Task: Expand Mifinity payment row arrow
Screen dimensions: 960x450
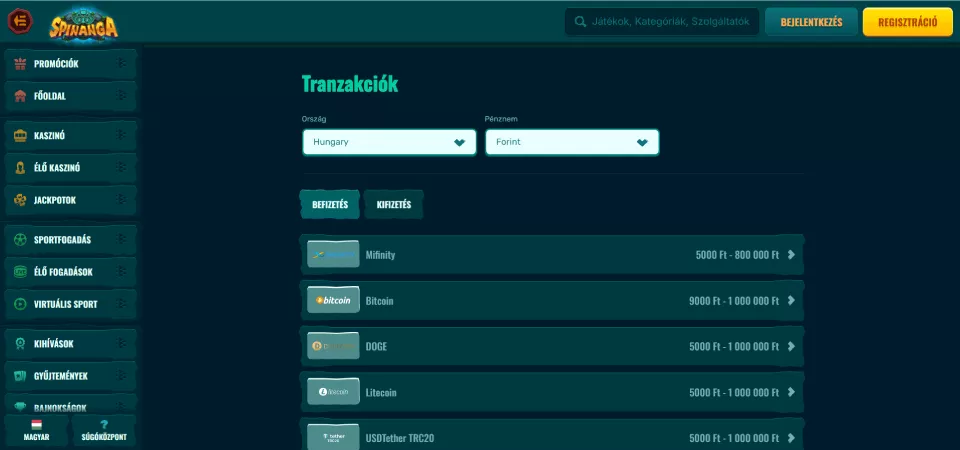Action: [x=791, y=255]
